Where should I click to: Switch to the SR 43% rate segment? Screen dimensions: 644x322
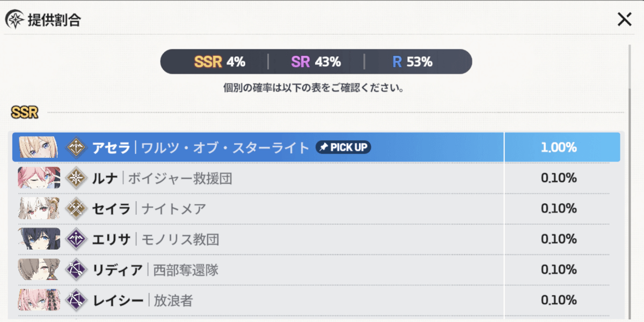(x=318, y=61)
